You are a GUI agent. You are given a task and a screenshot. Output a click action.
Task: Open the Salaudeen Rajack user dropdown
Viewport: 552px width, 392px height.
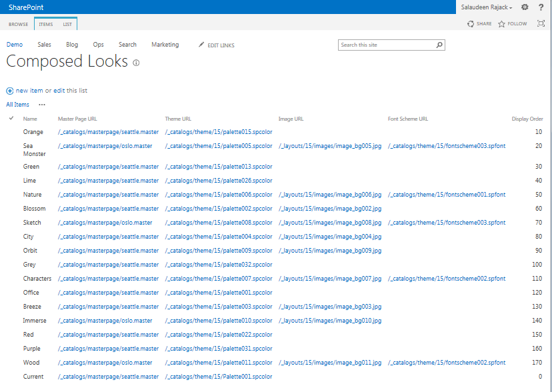click(487, 7)
